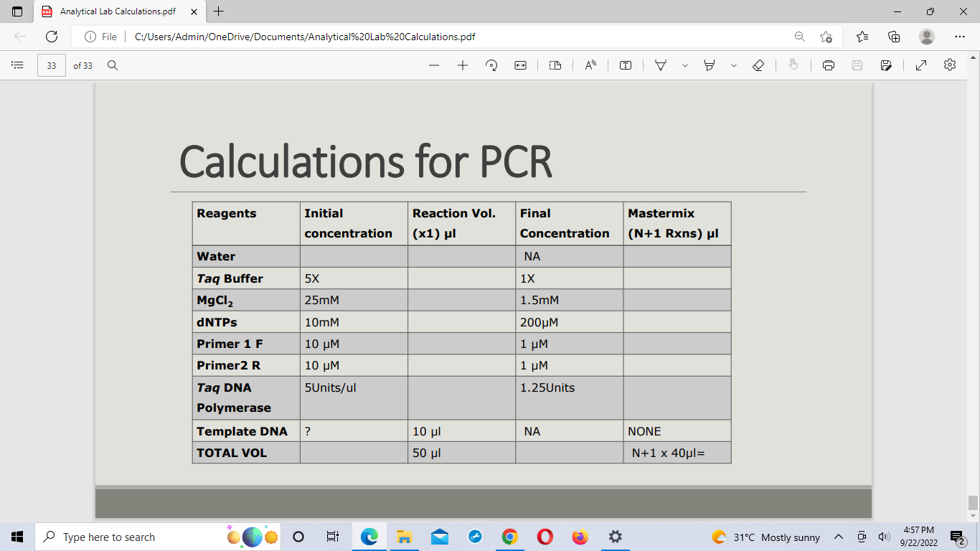The width and height of the screenshot is (980, 551).
Task: Rotate the PDF page
Action: pyautogui.click(x=492, y=65)
